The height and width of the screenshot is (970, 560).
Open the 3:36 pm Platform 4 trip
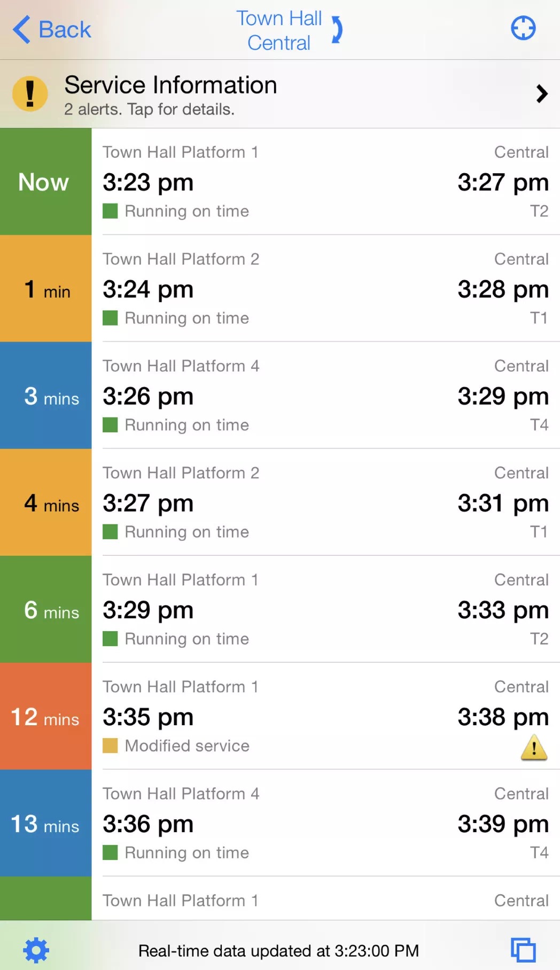coord(325,823)
